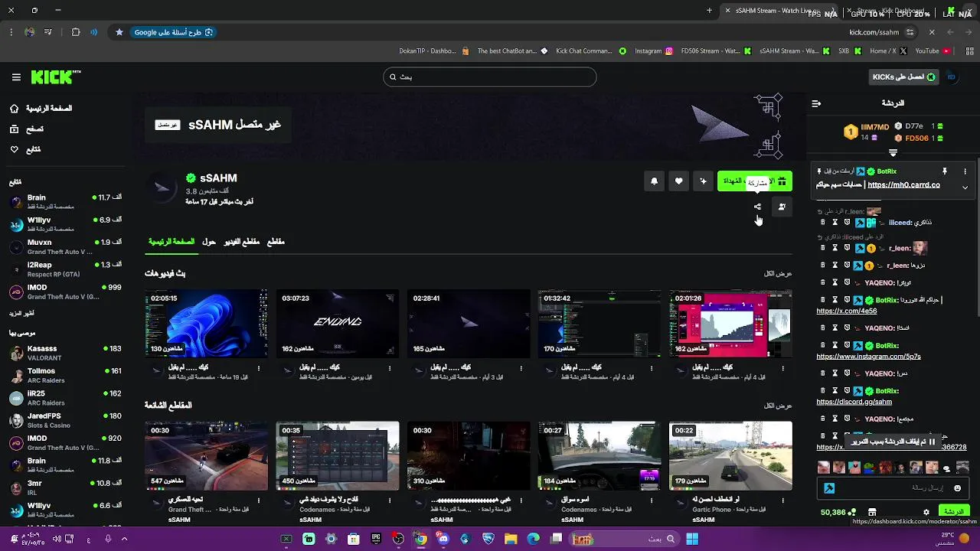
Task: Click View All for stream videos
Action: tap(778, 273)
